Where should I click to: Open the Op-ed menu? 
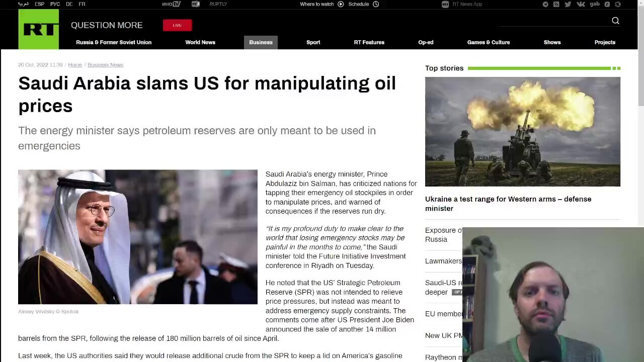(426, 42)
